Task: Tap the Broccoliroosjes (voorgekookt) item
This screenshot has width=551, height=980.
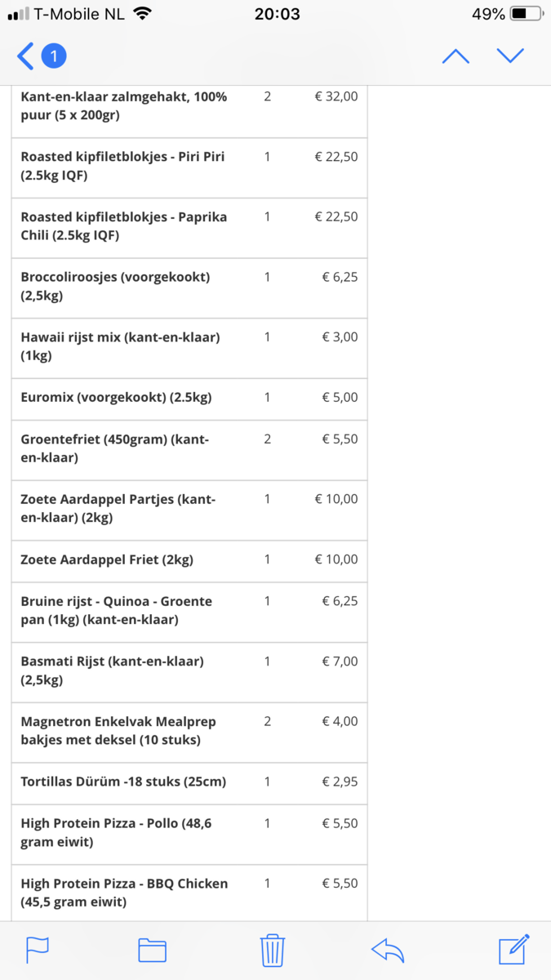Action: coord(115,286)
